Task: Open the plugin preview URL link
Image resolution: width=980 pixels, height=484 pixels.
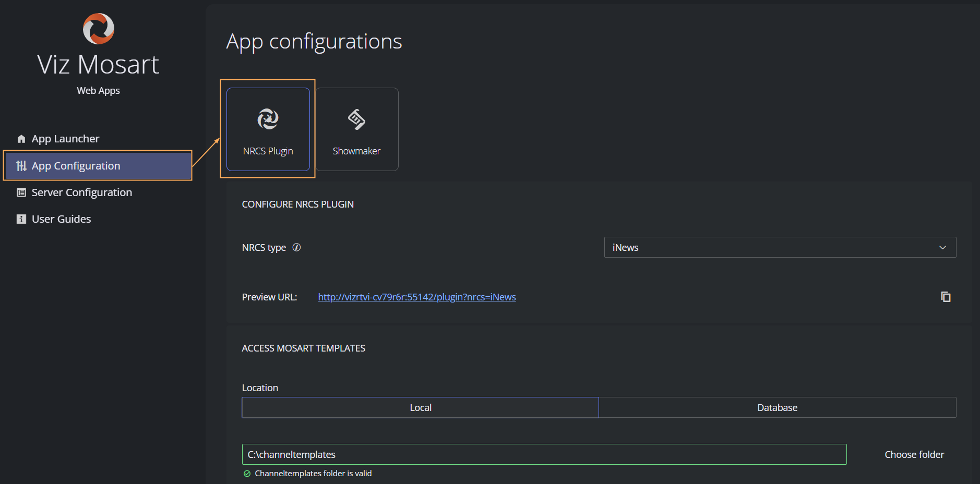Action: [x=416, y=297]
